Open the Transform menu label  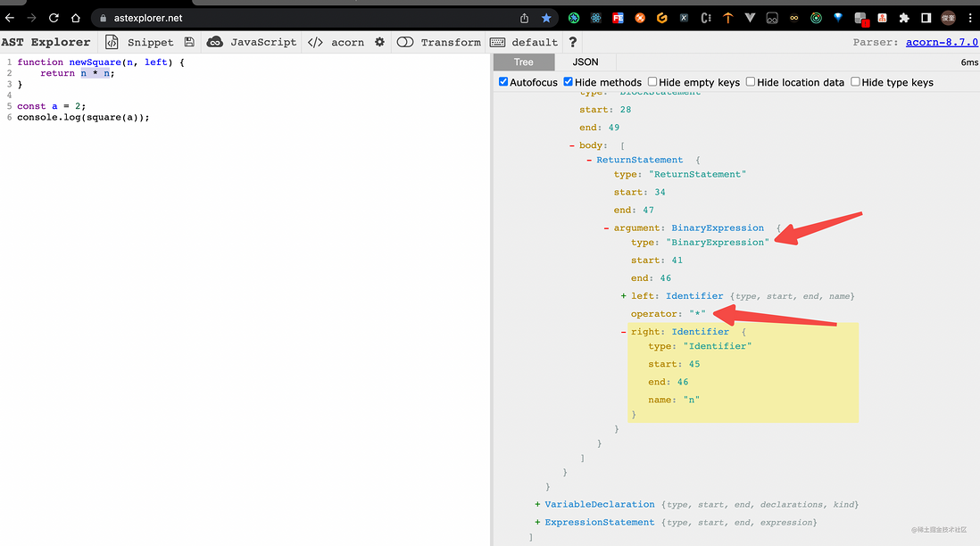click(x=451, y=42)
